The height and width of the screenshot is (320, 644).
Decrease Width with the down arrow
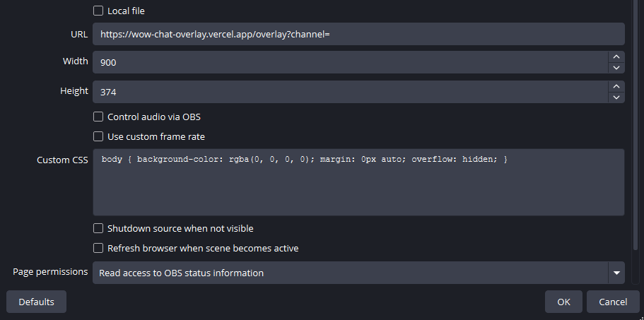point(616,68)
